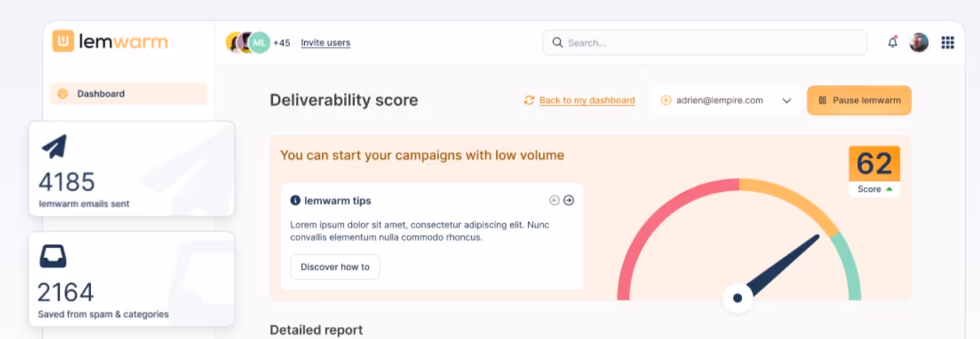
Task: Invite users link
Action: pyautogui.click(x=325, y=43)
